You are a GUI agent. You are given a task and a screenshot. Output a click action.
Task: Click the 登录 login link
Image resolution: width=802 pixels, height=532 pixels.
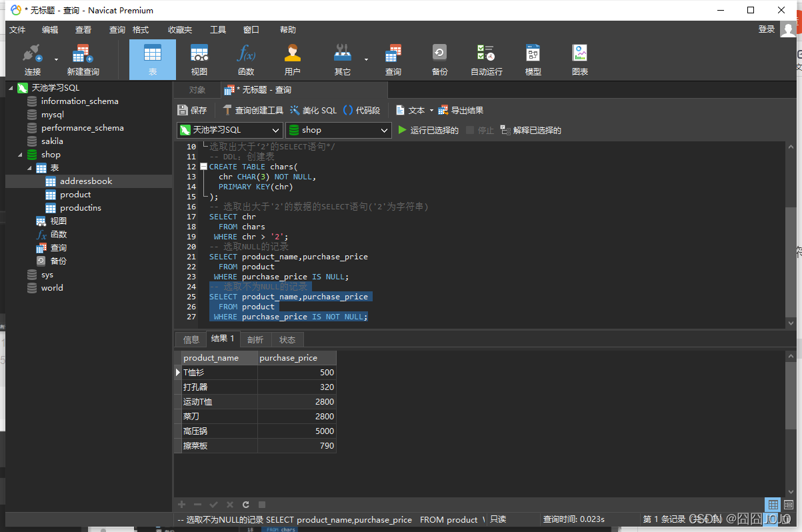click(x=767, y=29)
